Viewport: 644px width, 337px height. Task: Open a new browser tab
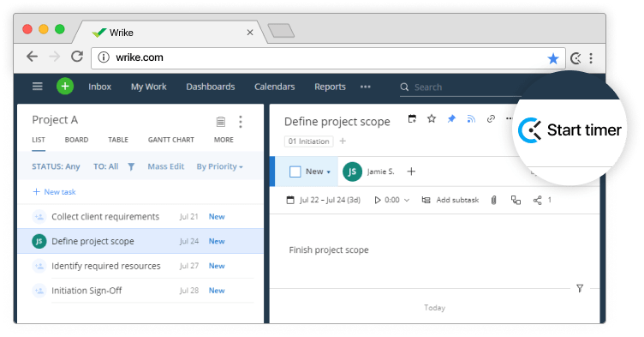coord(281,31)
